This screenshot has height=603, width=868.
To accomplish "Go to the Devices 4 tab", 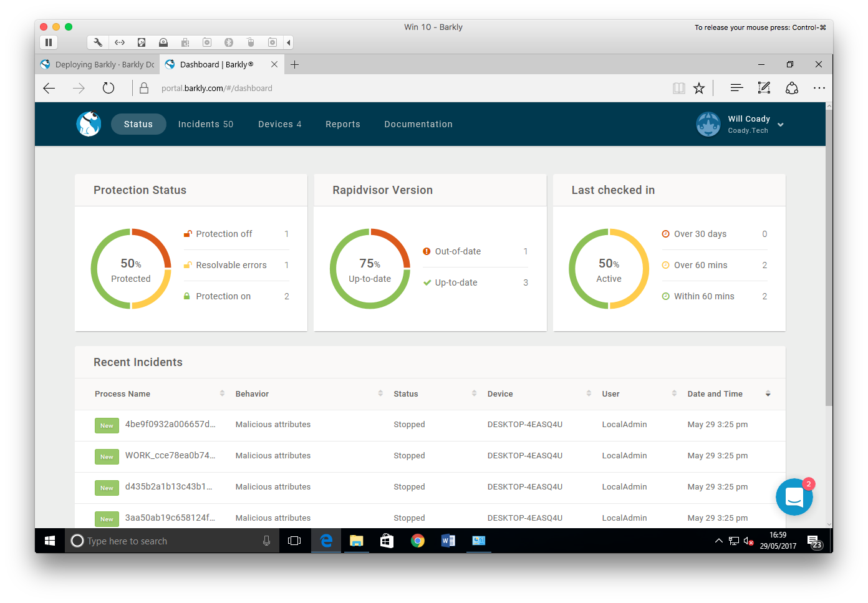I will click(x=280, y=124).
